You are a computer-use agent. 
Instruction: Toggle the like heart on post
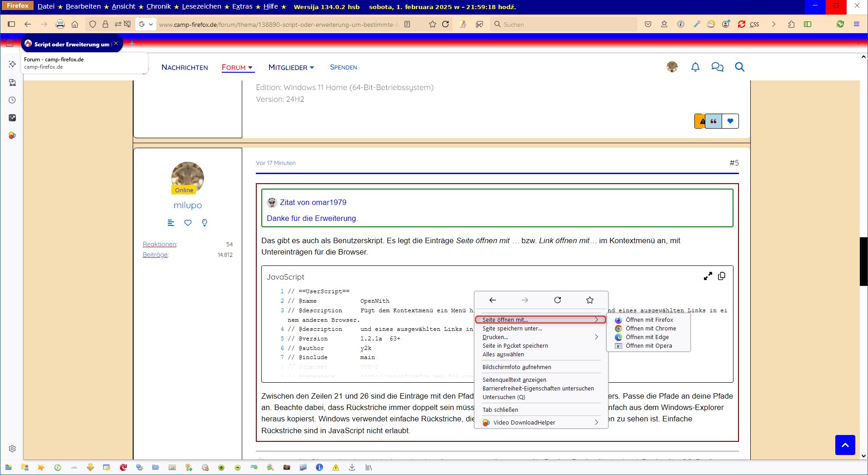pos(730,121)
